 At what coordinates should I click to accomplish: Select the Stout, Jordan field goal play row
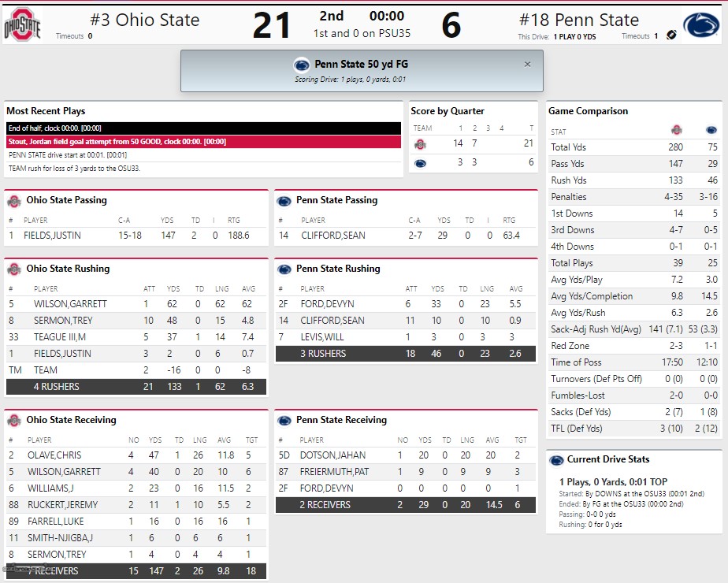[x=203, y=142]
